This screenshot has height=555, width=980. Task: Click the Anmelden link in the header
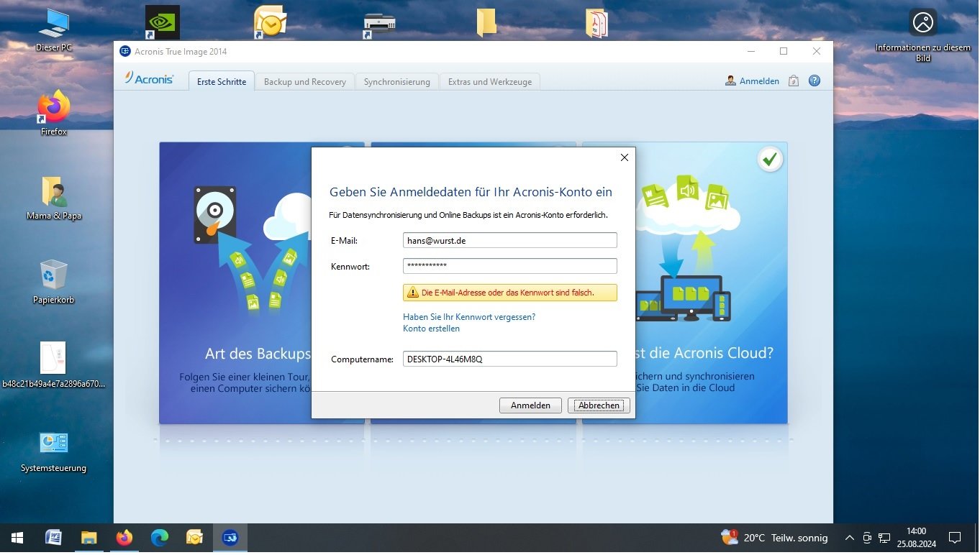760,81
